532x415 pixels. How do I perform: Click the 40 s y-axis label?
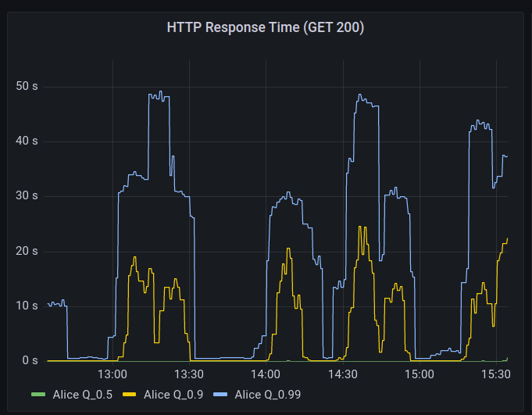[x=27, y=141]
